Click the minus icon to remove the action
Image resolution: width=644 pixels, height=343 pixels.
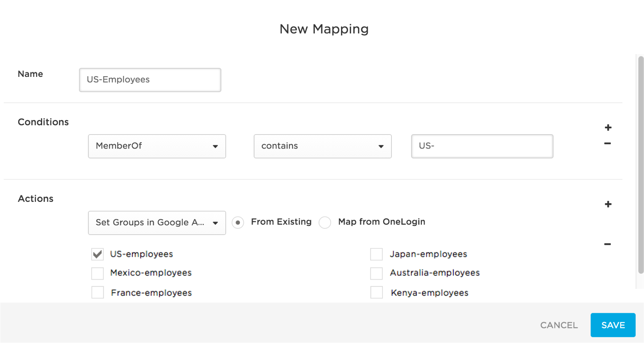click(x=608, y=244)
